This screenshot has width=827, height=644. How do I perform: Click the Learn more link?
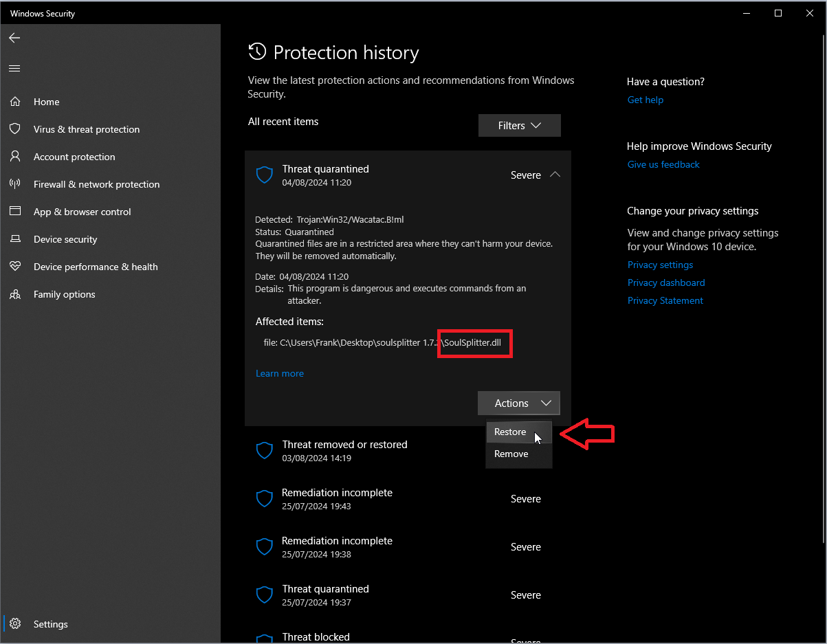(x=280, y=373)
